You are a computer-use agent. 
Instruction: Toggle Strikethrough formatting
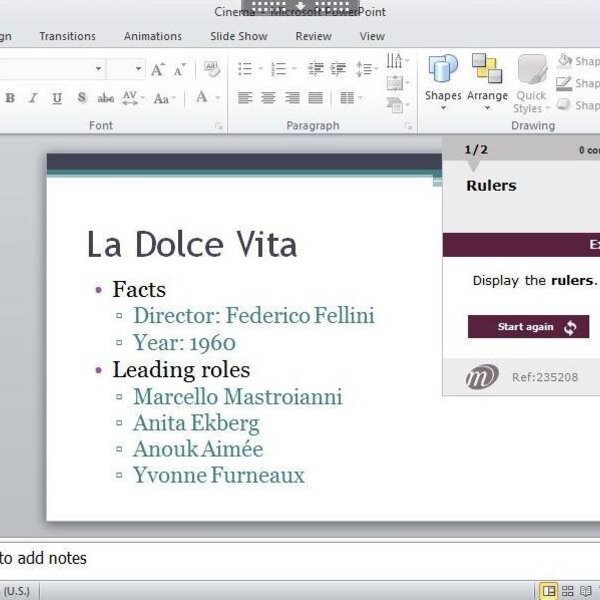coord(106,98)
